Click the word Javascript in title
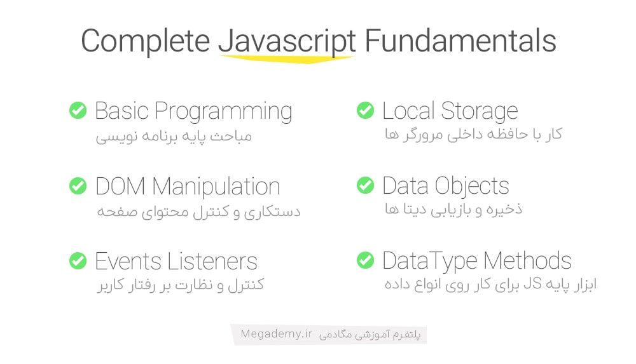The width and height of the screenshot is (636, 364). 287,42
